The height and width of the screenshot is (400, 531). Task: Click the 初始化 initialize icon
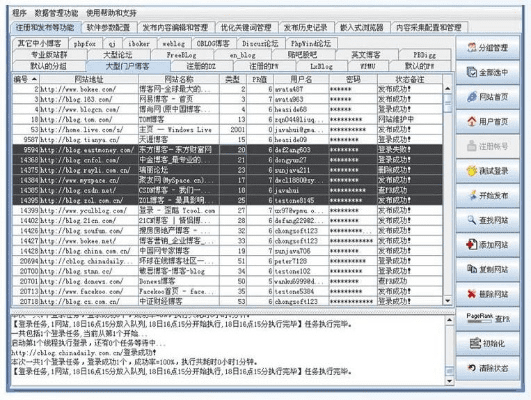[x=475, y=343]
